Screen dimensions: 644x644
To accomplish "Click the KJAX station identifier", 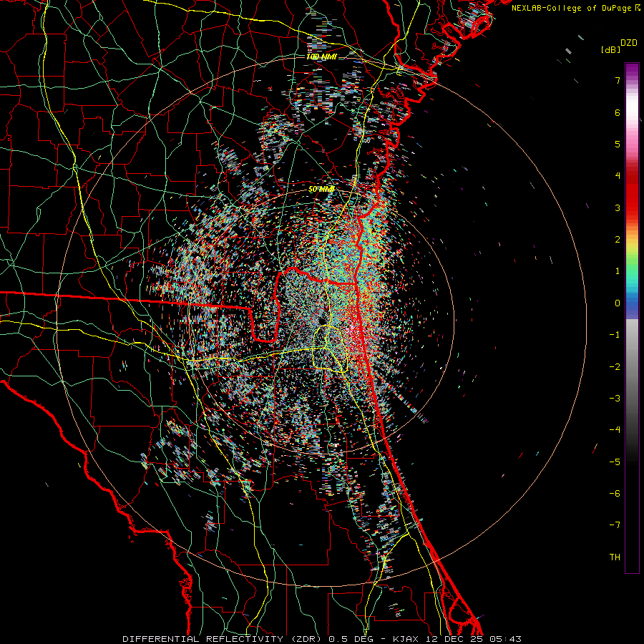I will pos(406,639).
